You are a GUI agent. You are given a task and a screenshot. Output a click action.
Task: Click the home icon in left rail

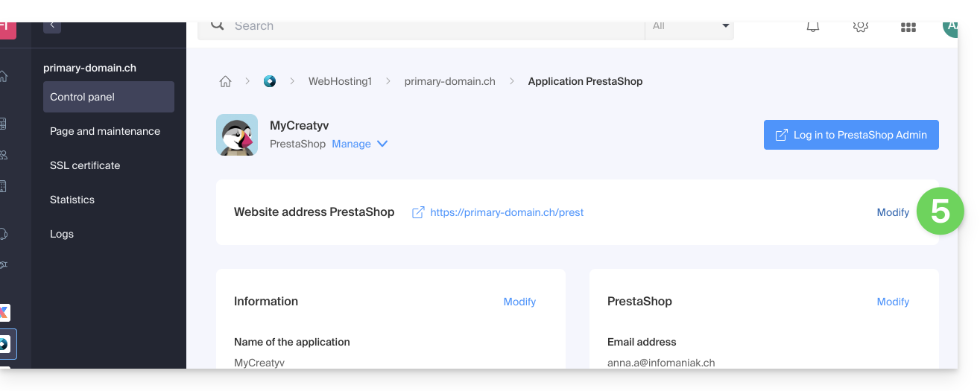4,76
